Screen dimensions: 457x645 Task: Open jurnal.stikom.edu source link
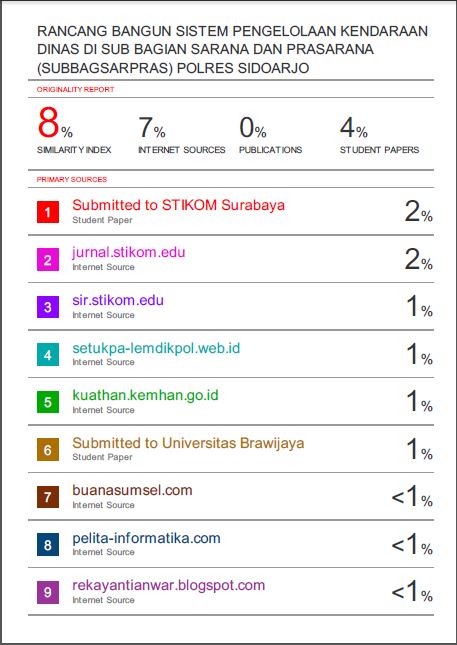coord(129,252)
